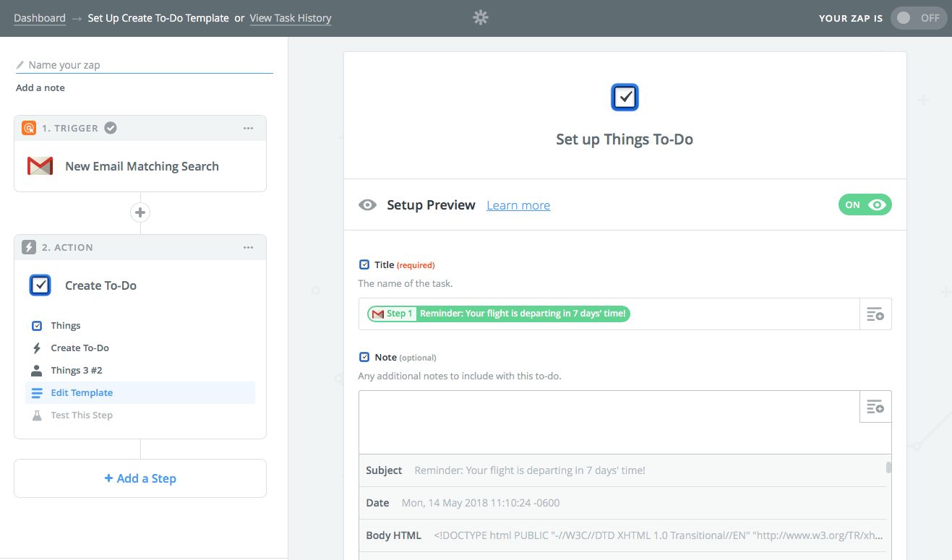Open action step three-dot options menu
The height and width of the screenshot is (560, 952).
[248, 247]
